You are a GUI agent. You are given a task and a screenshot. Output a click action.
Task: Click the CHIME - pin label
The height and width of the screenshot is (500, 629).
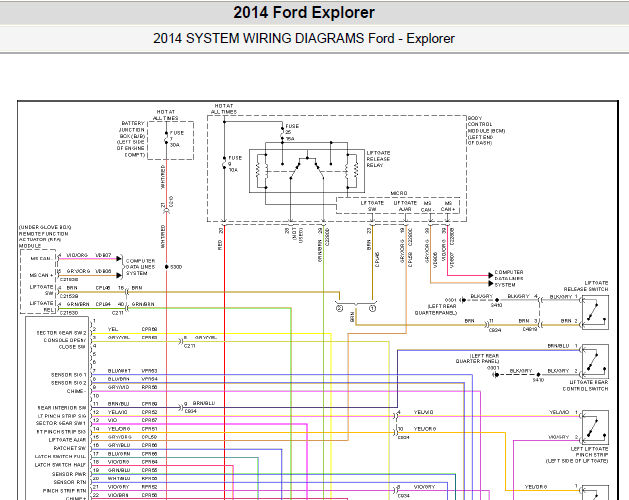pyautogui.click(x=76, y=391)
